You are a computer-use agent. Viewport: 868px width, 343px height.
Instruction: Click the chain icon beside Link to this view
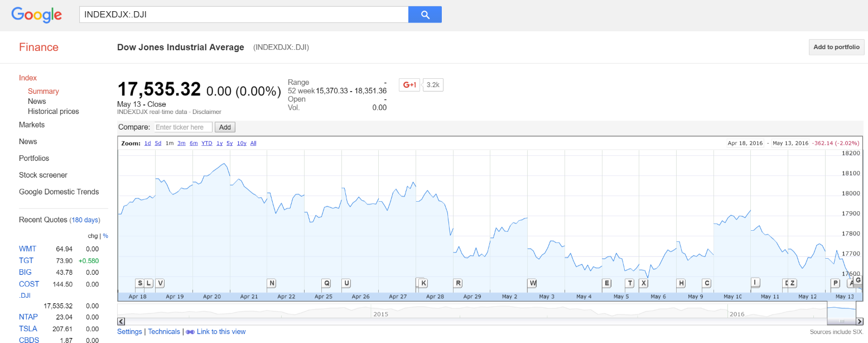(x=190, y=332)
